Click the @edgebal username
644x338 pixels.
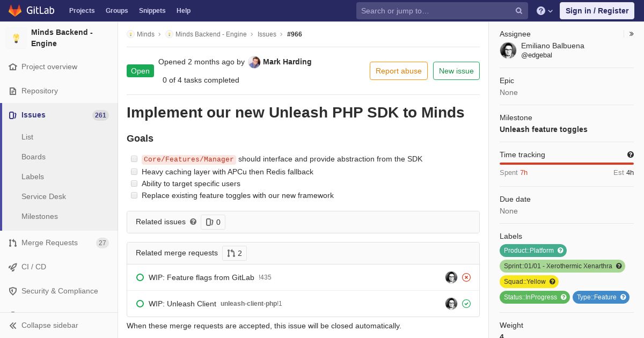click(537, 55)
